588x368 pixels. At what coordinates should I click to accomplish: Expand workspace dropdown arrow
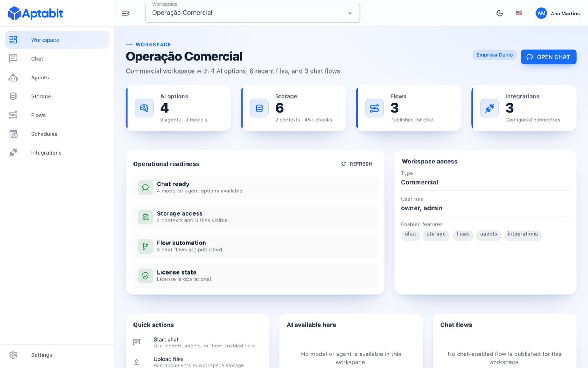click(x=350, y=13)
